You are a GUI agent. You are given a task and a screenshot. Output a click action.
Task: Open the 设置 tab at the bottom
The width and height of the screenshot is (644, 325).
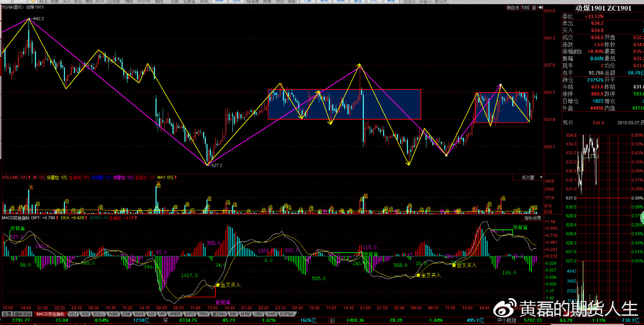7,314
